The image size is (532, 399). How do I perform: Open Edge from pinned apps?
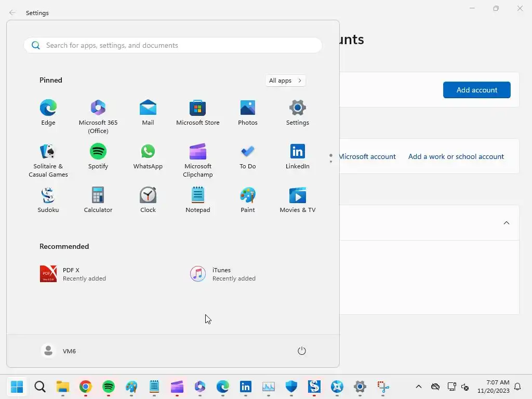point(48,113)
